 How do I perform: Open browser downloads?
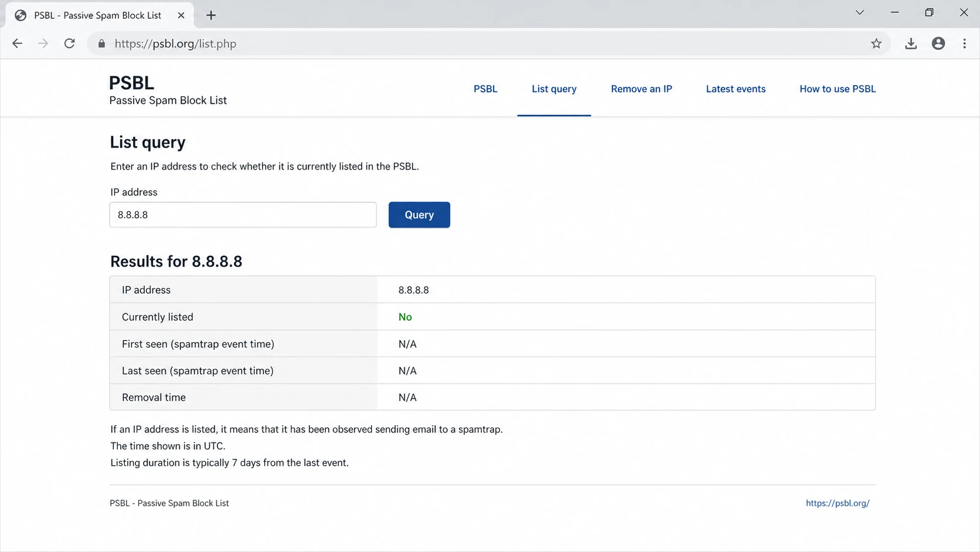[x=911, y=43]
